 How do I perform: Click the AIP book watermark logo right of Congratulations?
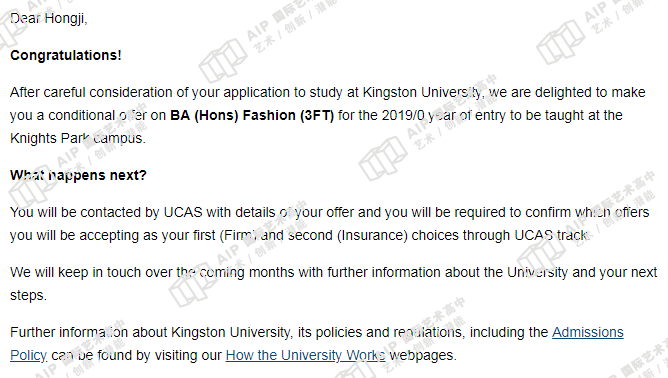pyautogui.click(x=223, y=60)
